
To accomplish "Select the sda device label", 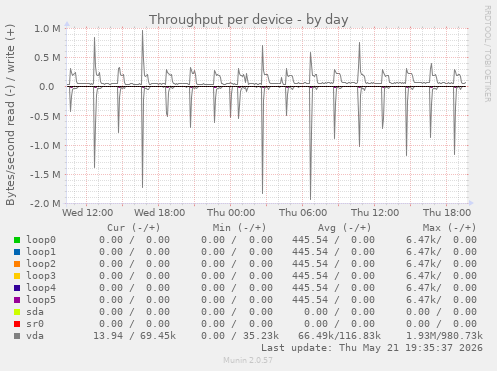I will [x=35, y=312].
